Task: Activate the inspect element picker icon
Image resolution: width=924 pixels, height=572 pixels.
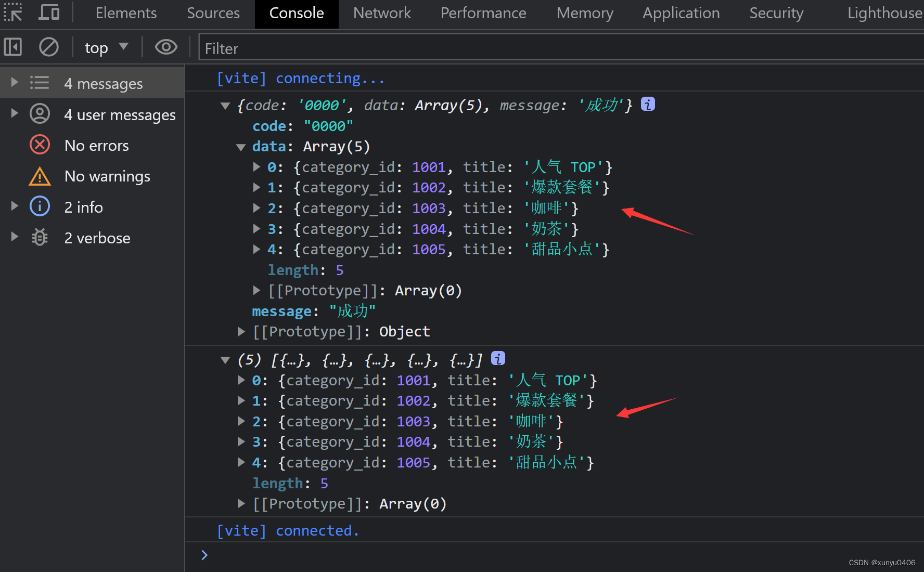Action: [13, 12]
